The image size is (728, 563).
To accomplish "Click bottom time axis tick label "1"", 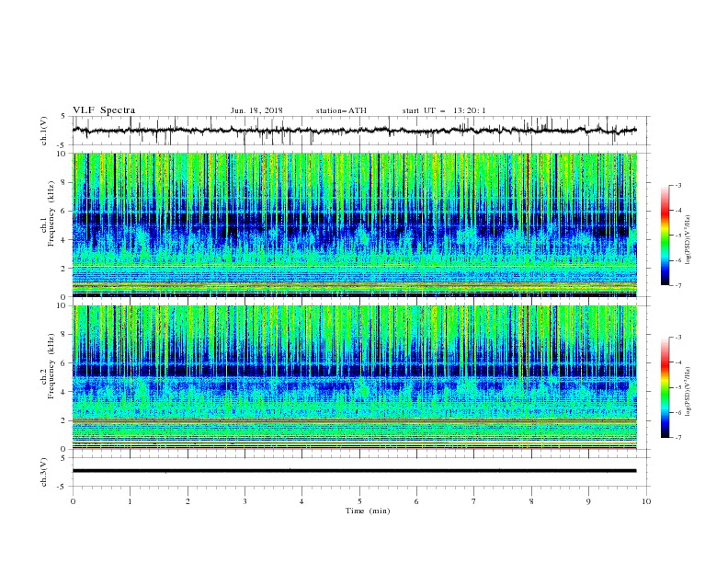I will coord(130,501).
